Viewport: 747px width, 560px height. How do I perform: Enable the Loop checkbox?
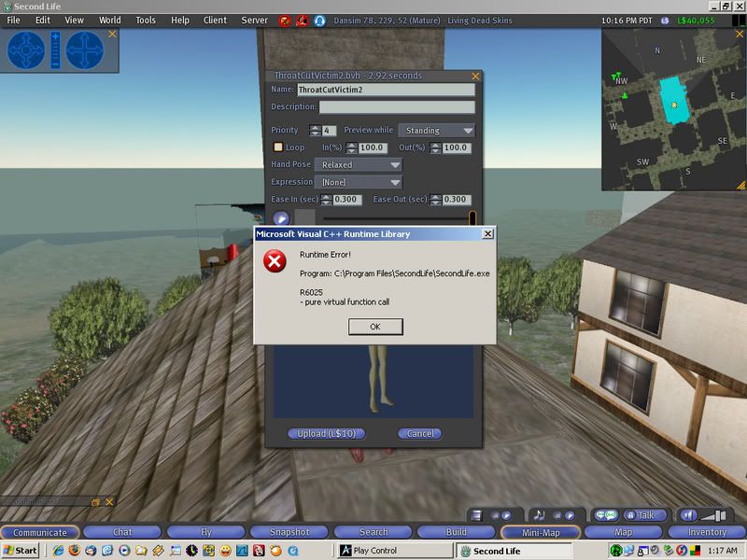[x=277, y=147]
